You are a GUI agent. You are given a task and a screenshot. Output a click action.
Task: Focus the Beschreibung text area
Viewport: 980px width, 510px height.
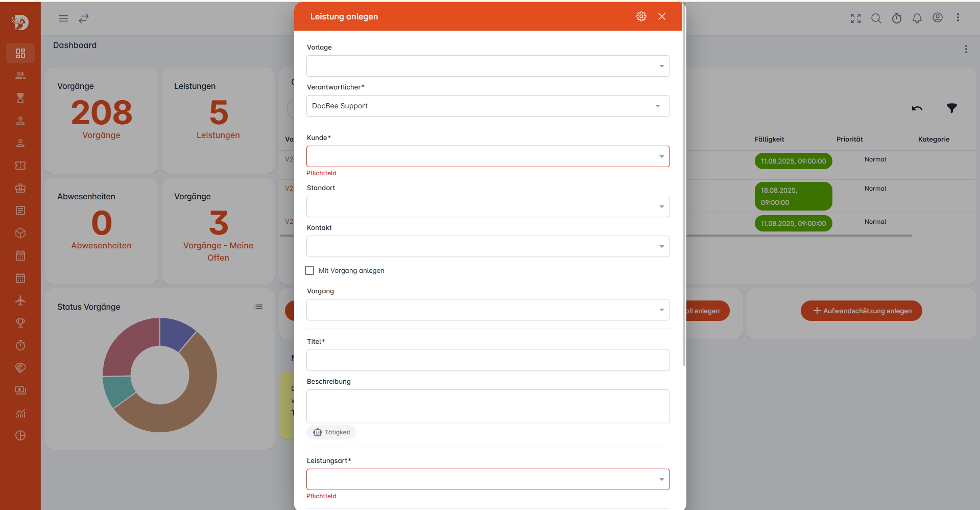[488, 406]
